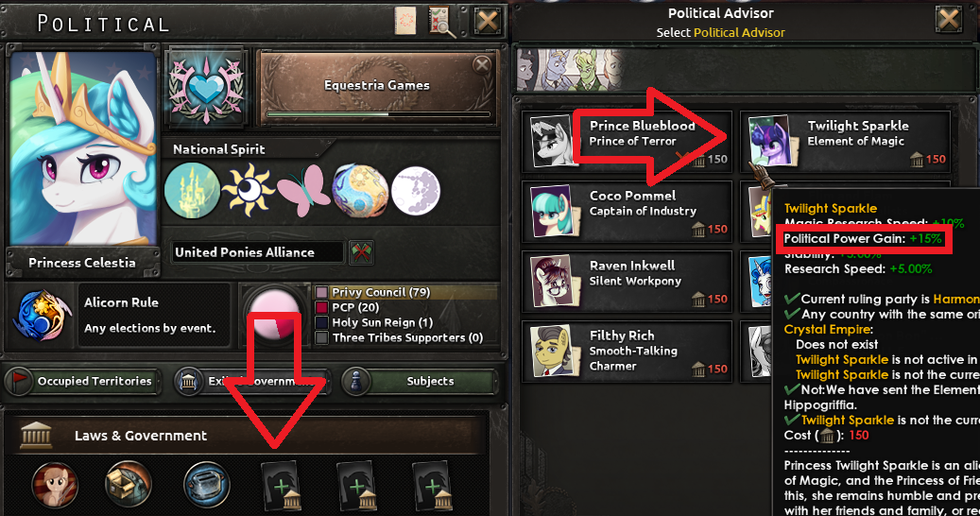
Task: Open the conscription law pony icon
Action: pyautogui.click(x=55, y=485)
